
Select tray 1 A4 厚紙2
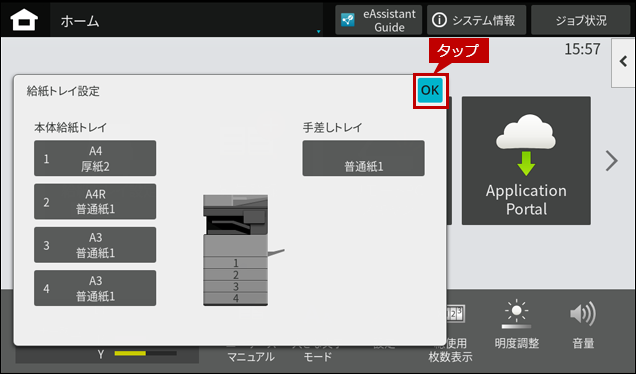click(x=95, y=158)
